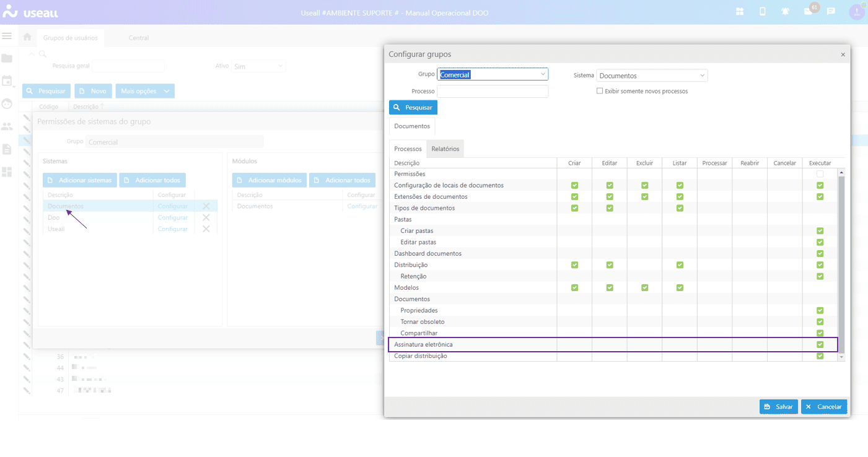Uncheck Executar for Assinatura eletrônica
Screen dimensions: 868x457
click(820, 344)
